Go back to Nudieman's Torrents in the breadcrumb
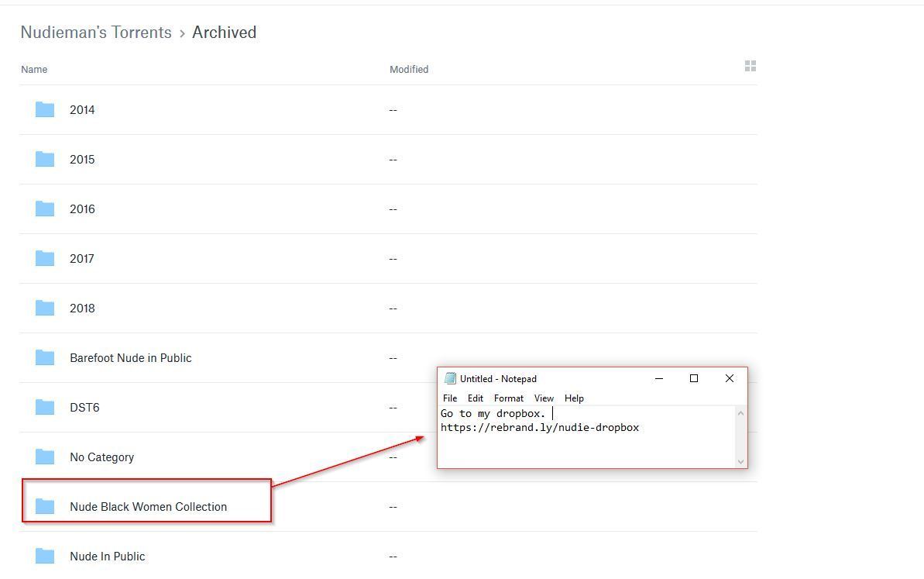This screenshot has height=579, width=924. (96, 33)
